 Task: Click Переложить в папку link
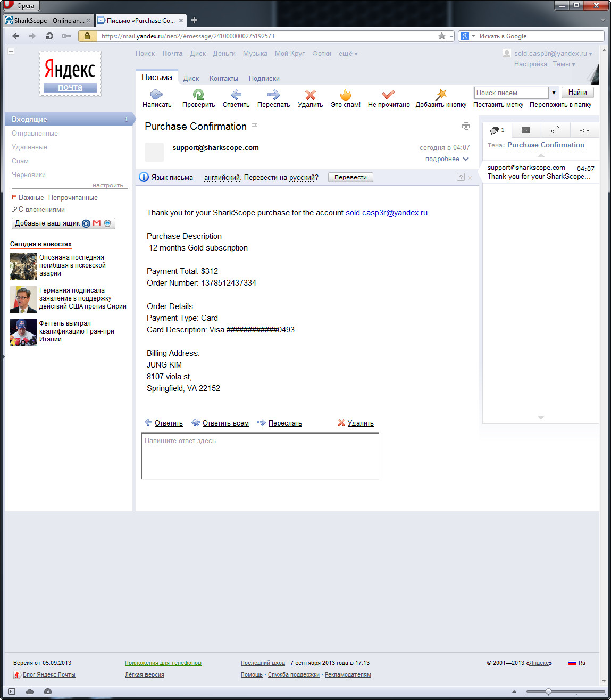(x=560, y=105)
